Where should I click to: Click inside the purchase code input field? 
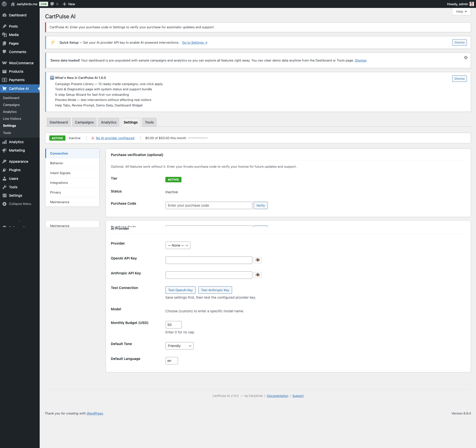(208, 205)
